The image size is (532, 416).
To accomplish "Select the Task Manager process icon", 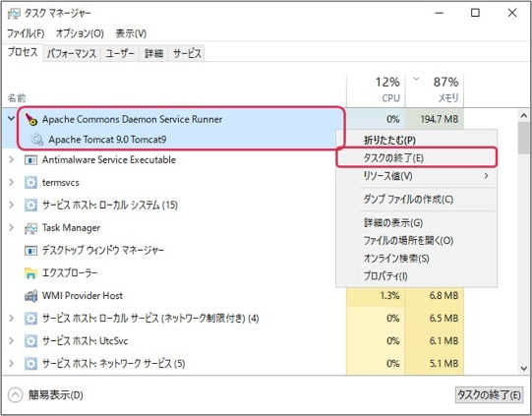I will [30, 228].
